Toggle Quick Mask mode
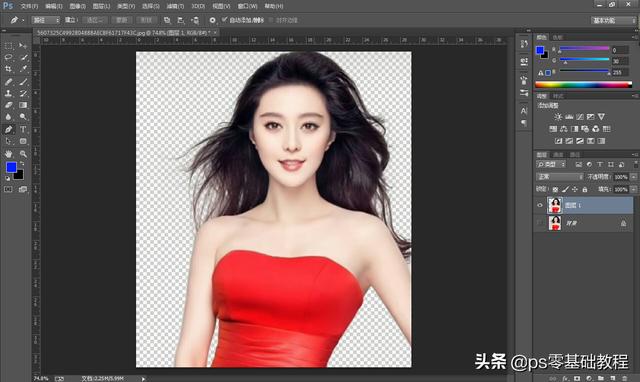This screenshot has width=640, height=382. coord(8,189)
